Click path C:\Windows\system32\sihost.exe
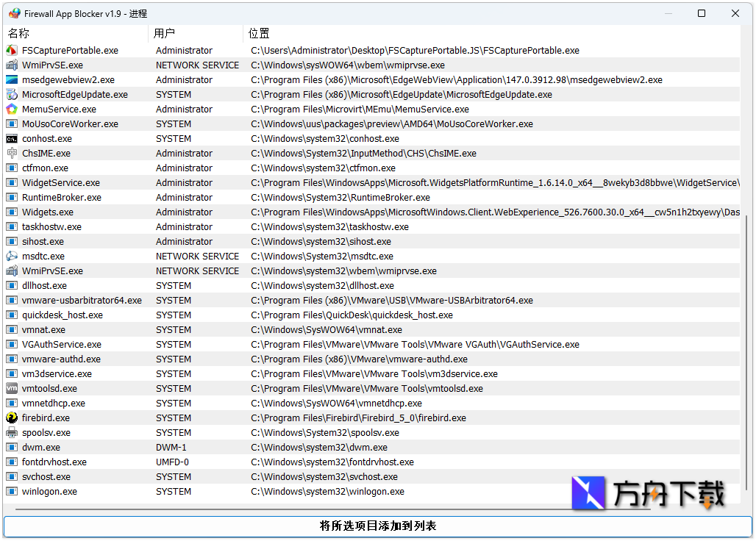Viewport: 756px width, 541px height. tap(321, 241)
